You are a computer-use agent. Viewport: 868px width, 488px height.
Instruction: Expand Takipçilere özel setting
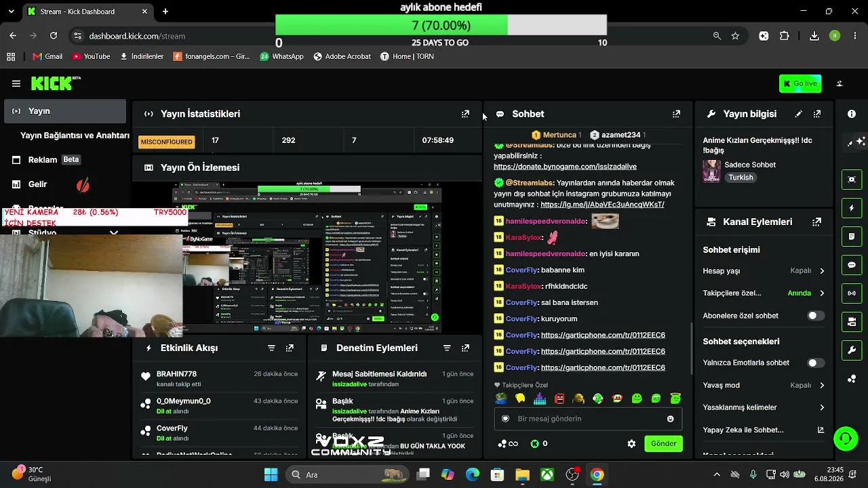[x=764, y=293]
